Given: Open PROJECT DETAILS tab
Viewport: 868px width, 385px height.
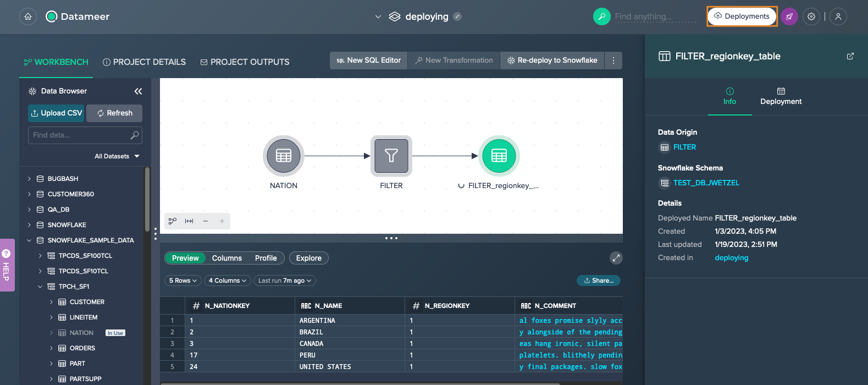Looking at the screenshot, I should (145, 62).
